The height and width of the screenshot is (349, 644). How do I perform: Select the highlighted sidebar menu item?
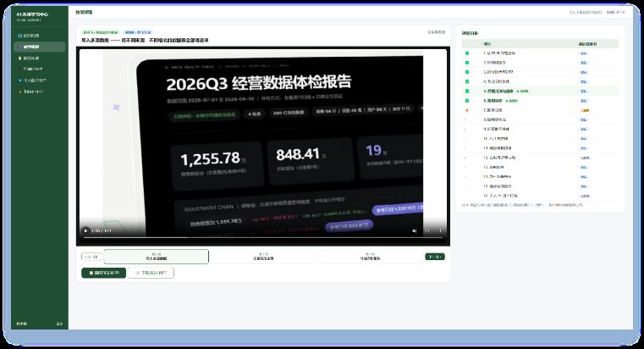39,47
